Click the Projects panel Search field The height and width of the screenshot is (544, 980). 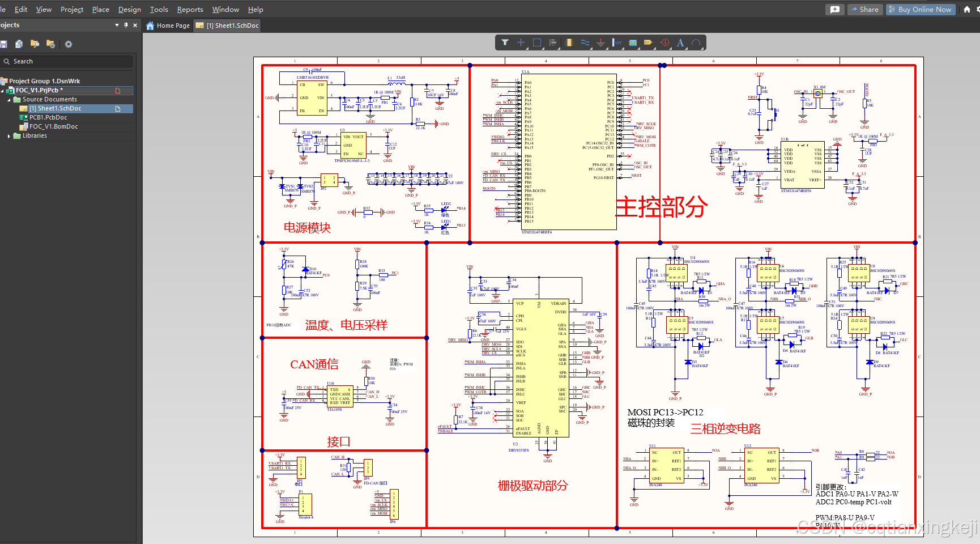coord(67,61)
